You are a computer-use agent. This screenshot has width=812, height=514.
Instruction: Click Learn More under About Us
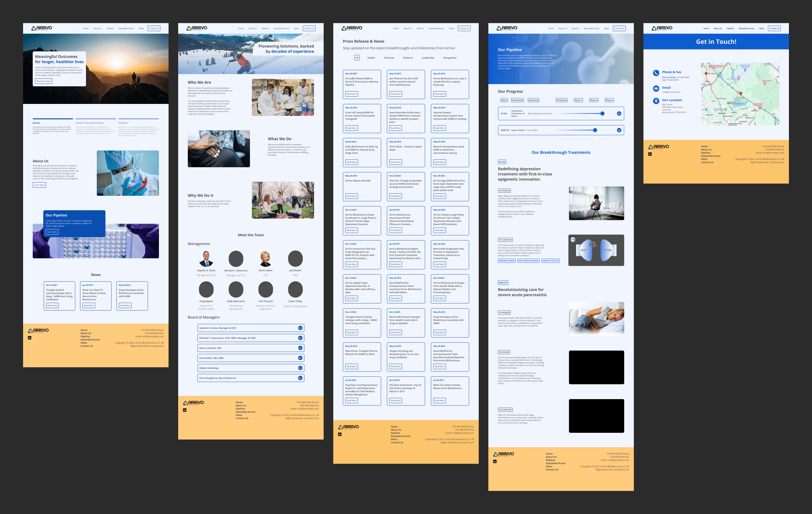click(39, 185)
